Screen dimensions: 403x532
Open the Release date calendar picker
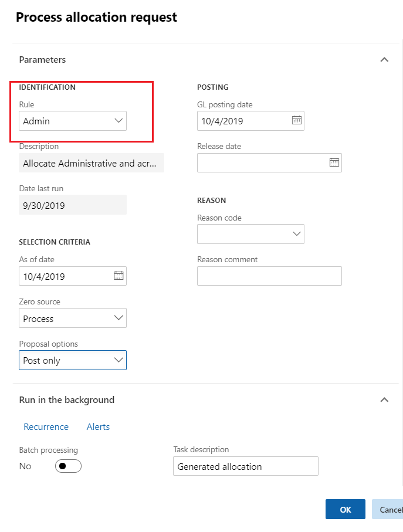tap(334, 162)
